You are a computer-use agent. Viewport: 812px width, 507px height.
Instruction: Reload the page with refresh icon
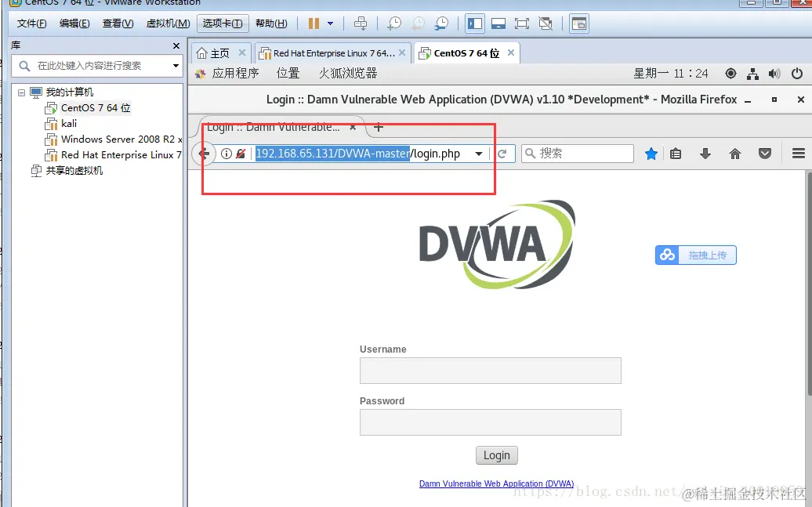[x=502, y=154]
